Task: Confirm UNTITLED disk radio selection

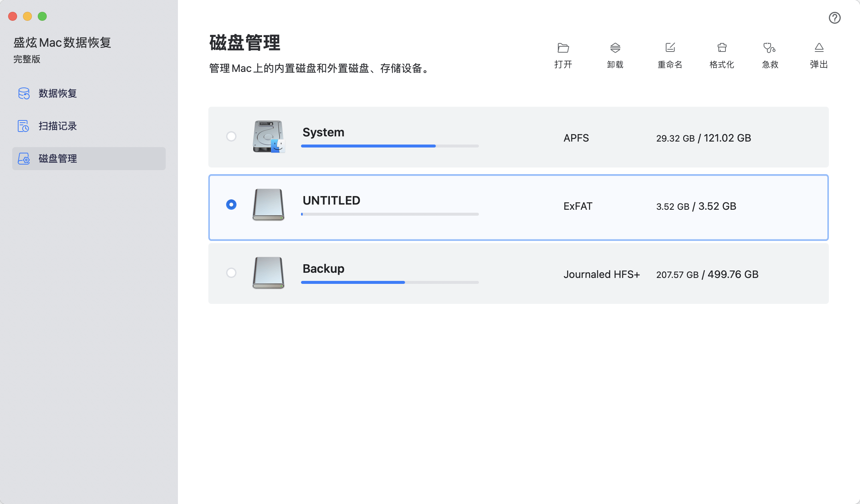Action: pyautogui.click(x=231, y=204)
